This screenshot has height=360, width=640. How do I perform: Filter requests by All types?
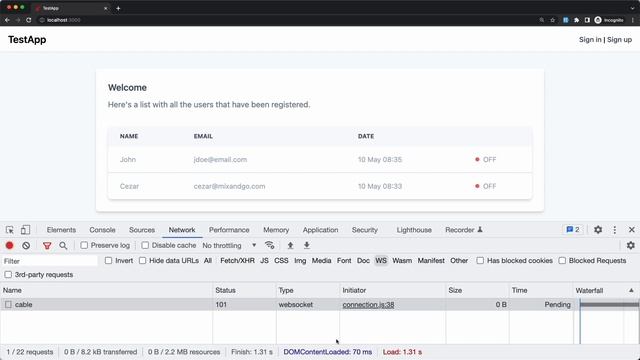[208, 260]
